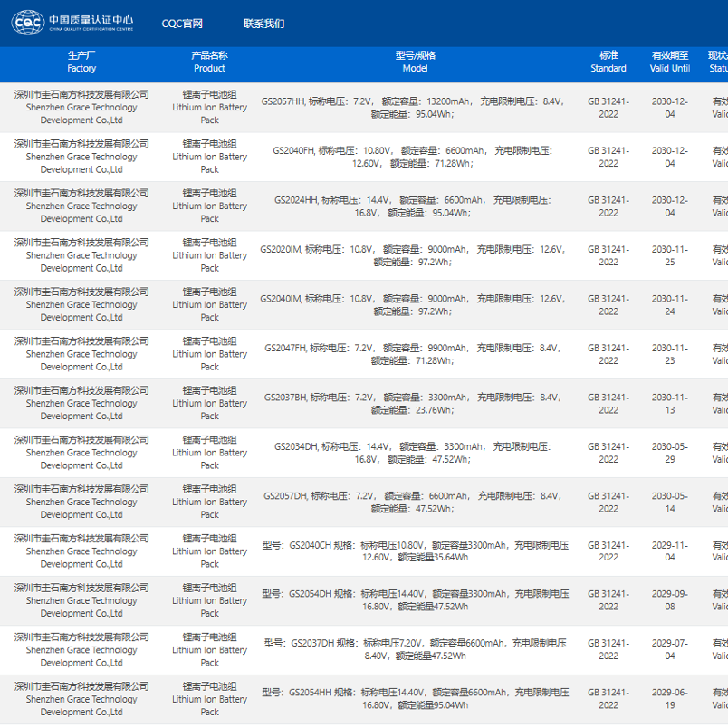Click the CQC logo icon

click(x=27, y=23)
